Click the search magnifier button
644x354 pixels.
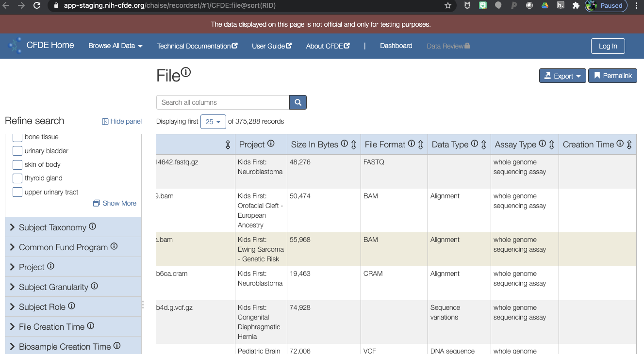click(298, 102)
